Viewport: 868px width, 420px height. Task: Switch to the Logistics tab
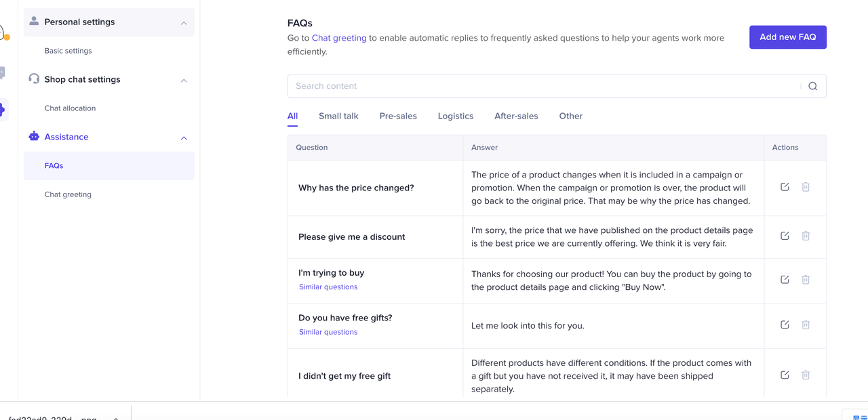[455, 116]
